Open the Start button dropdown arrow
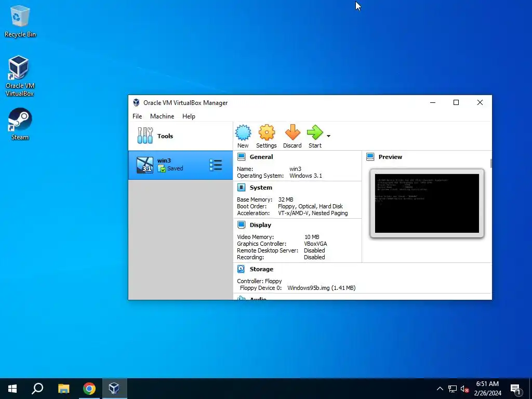This screenshot has height=399, width=532. (328, 136)
